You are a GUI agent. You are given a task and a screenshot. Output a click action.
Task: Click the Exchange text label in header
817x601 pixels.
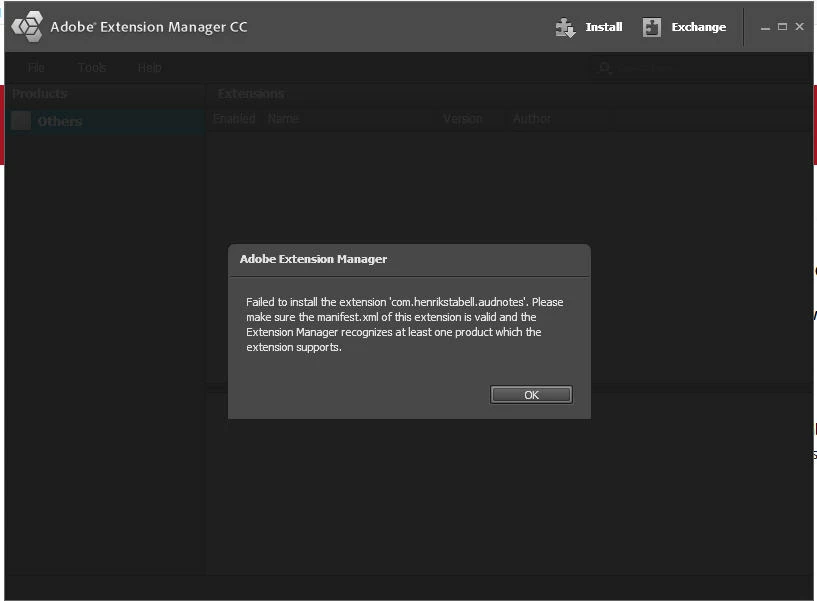point(698,27)
